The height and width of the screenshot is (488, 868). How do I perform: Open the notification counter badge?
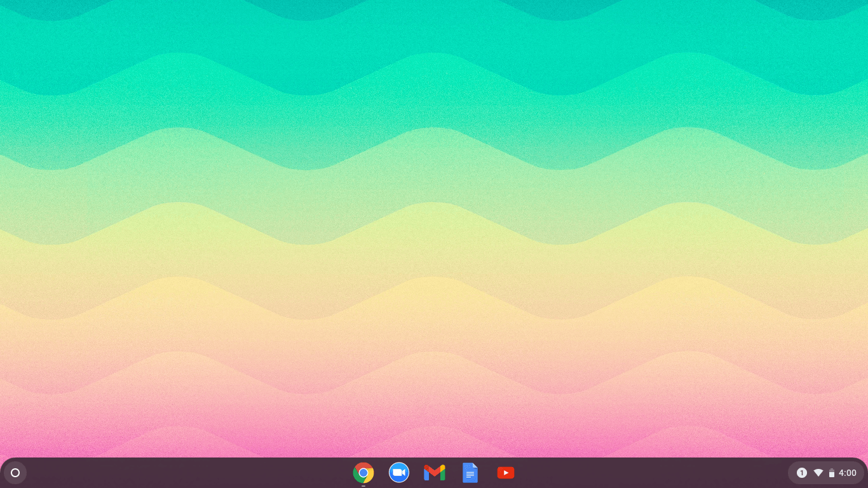802,473
